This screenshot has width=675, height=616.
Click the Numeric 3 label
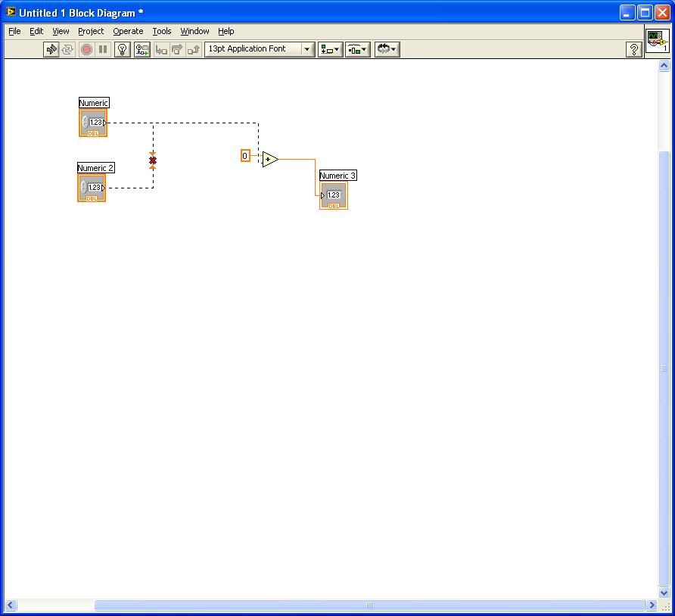click(338, 176)
